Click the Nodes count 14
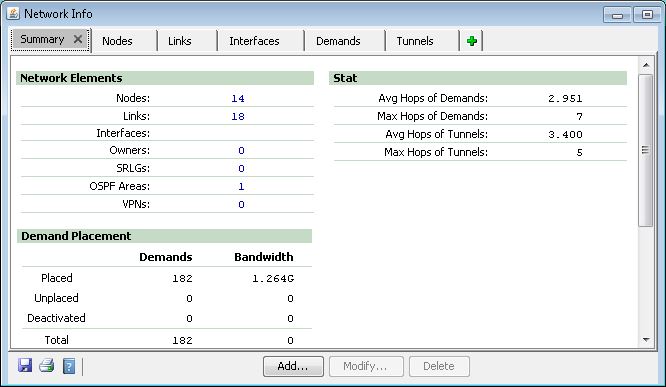The height and width of the screenshot is (387, 666). [x=238, y=99]
